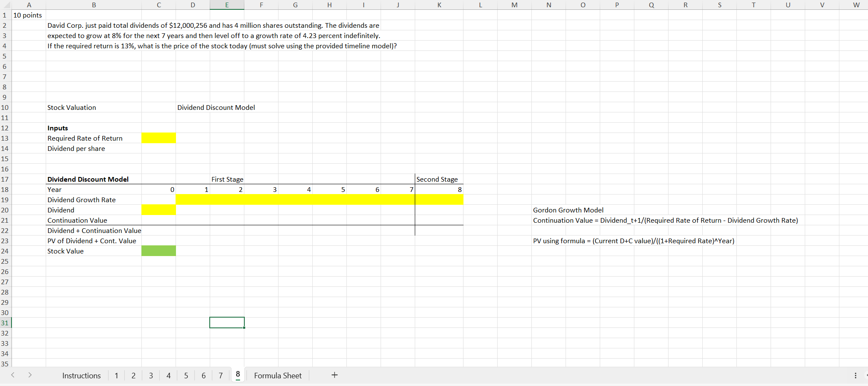The image size is (868, 386).
Task: Click the 'Dividend Growth Rate' row label
Action: (82, 200)
